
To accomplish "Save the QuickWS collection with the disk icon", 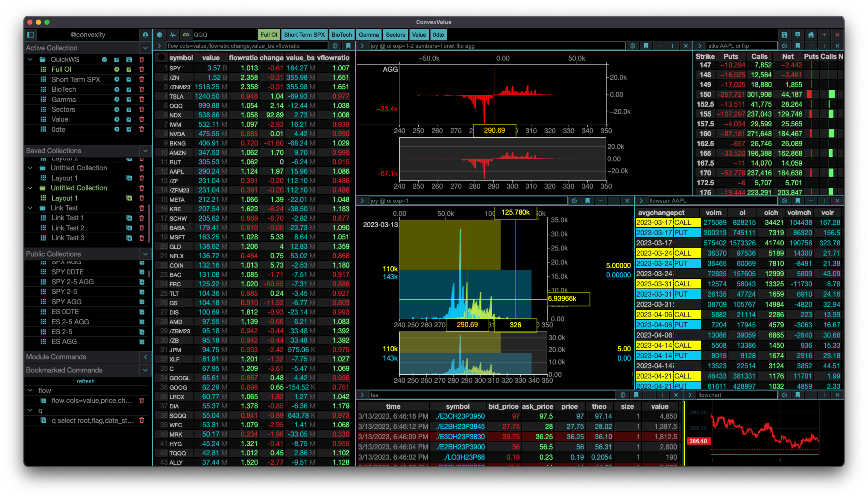I will coord(129,60).
